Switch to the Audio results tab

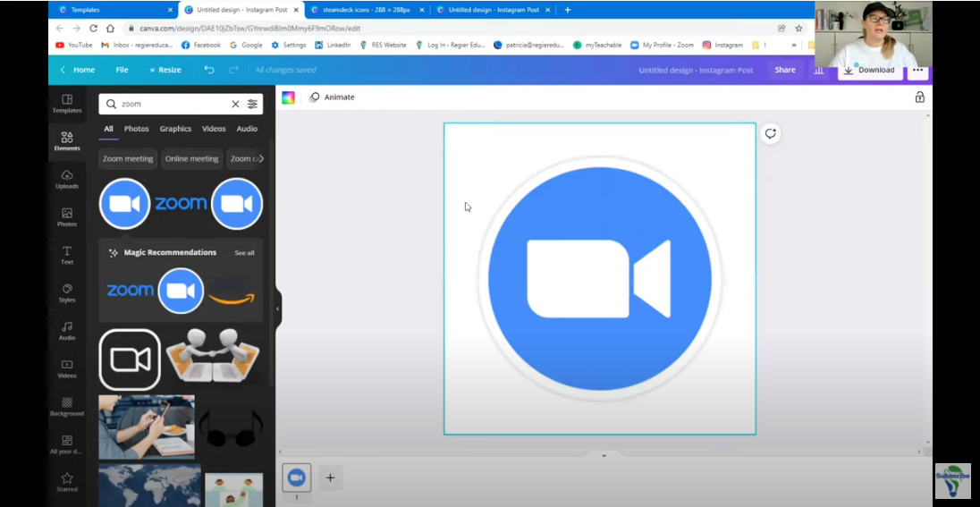(247, 129)
